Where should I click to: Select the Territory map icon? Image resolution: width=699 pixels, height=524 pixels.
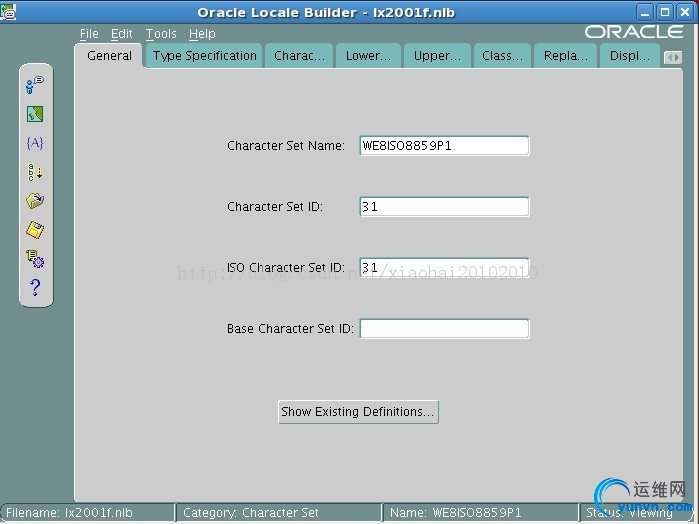35,114
